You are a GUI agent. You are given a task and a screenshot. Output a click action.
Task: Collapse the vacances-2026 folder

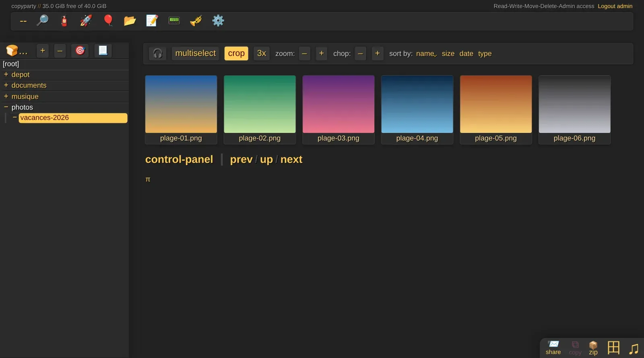15,118
